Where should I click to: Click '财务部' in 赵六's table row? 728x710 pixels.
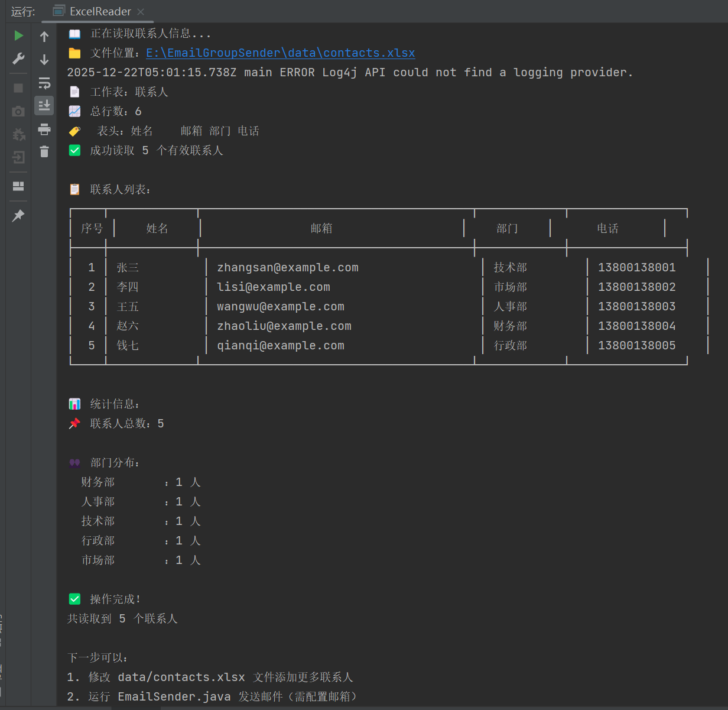pyautogui.click(x=511, y=326)
